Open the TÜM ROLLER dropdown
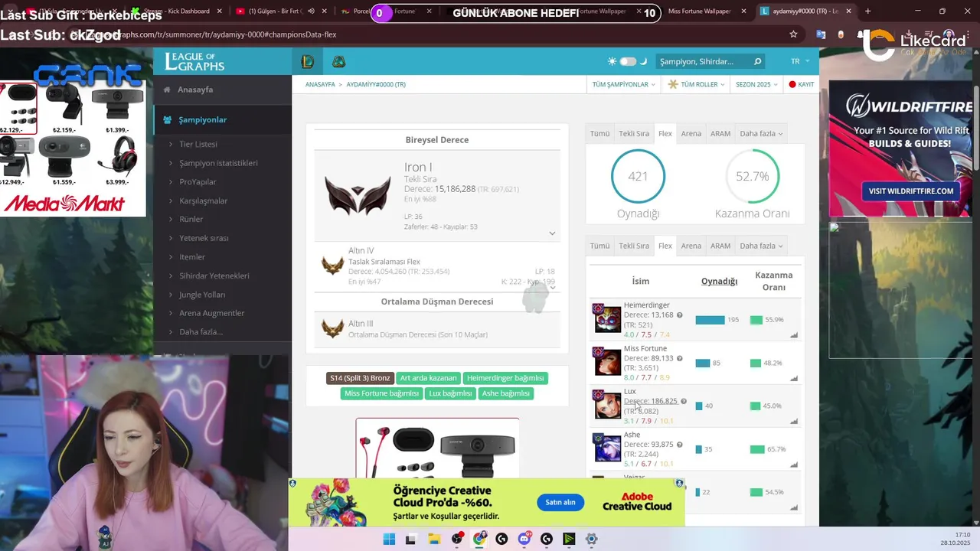Image resolution: width=980 pixels, height=551 pixels. tap(696, 84)
